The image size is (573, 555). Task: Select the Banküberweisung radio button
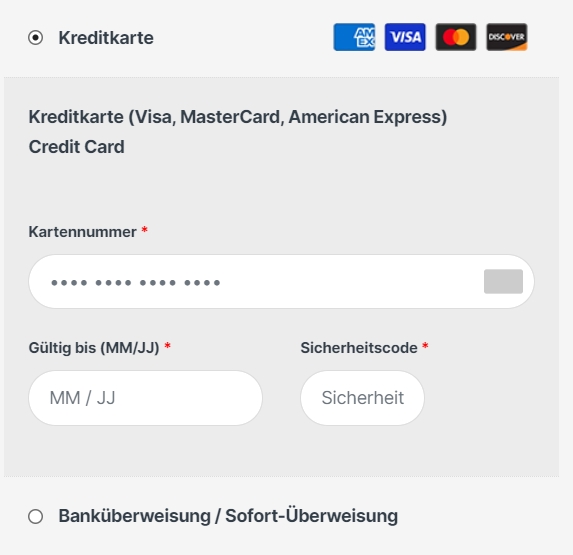pyautogui.click(x=35, y=516)
